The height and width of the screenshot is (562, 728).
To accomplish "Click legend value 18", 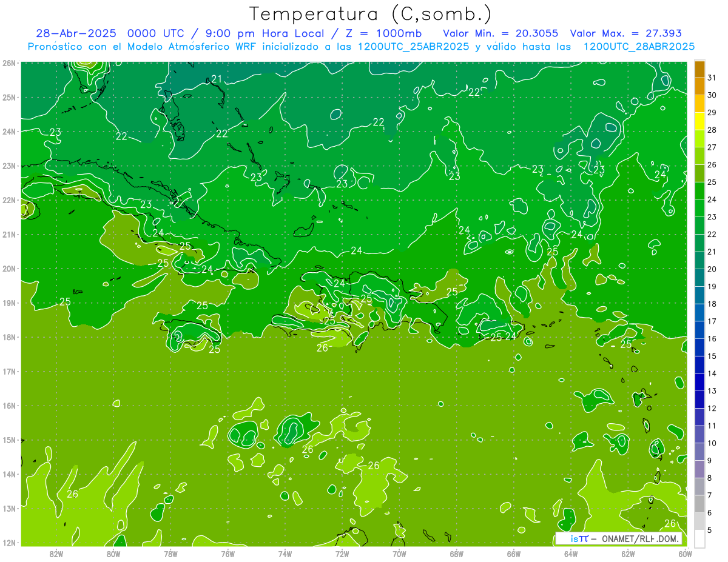I will (712, 304).
